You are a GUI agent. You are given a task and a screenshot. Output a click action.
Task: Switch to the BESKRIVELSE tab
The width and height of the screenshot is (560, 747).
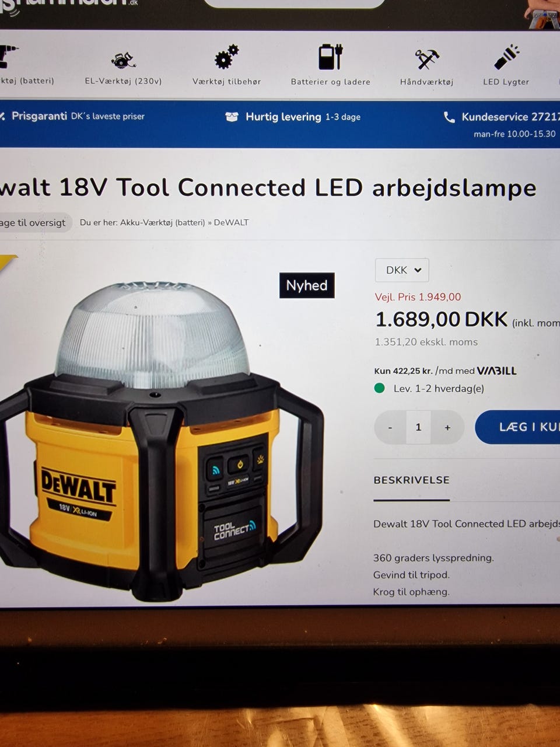click(412, 480)
